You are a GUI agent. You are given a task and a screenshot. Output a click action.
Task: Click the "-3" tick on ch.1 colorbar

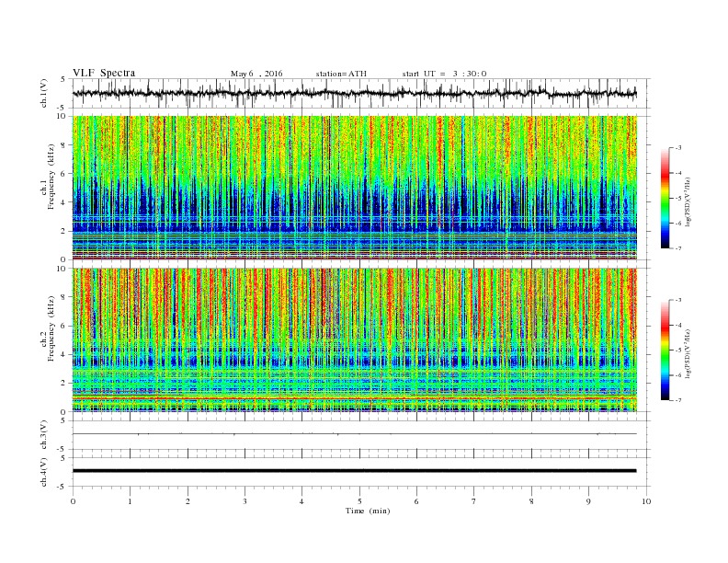678,148
